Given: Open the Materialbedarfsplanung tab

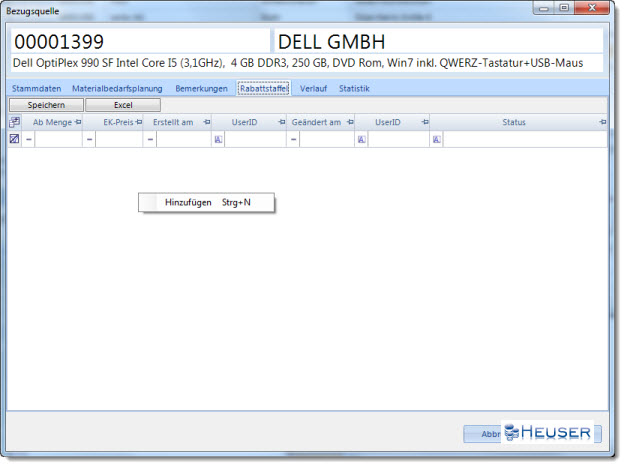Looking at the screenshot, I should click(117, 88).
